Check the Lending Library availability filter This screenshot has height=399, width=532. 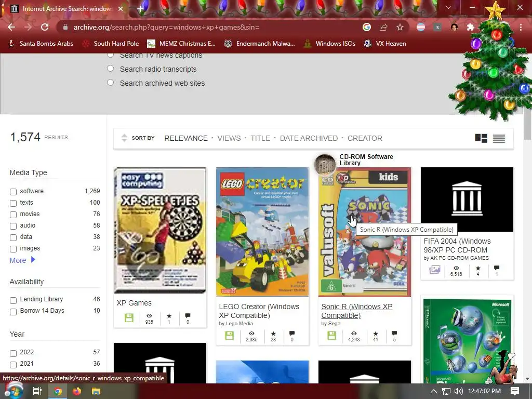[x=13, y=300]
